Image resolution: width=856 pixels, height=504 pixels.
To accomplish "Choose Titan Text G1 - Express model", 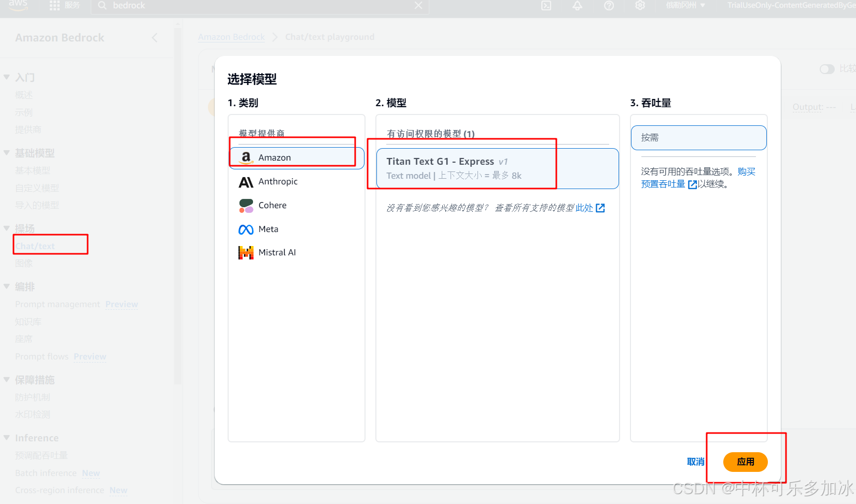I will coord(497,169).
